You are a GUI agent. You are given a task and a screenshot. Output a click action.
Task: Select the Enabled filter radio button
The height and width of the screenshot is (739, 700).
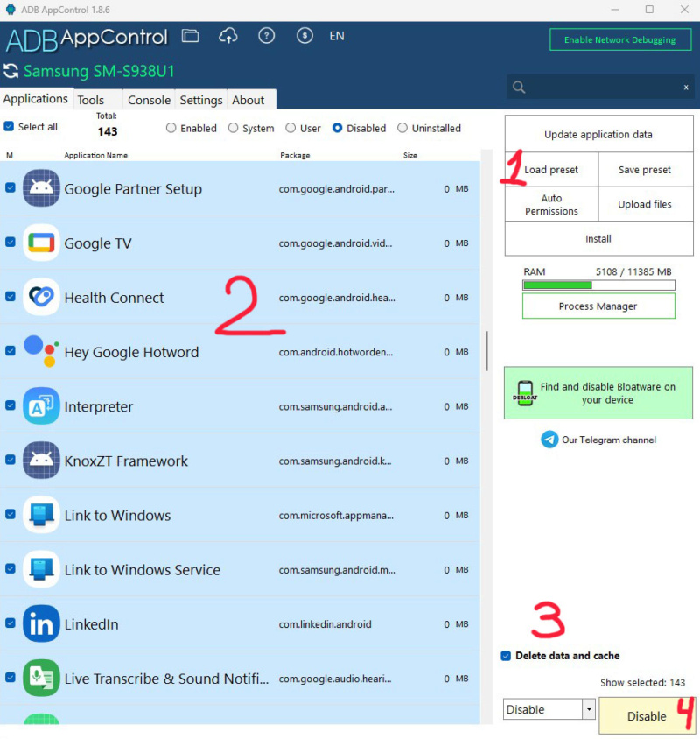click(x=171, y=128)
